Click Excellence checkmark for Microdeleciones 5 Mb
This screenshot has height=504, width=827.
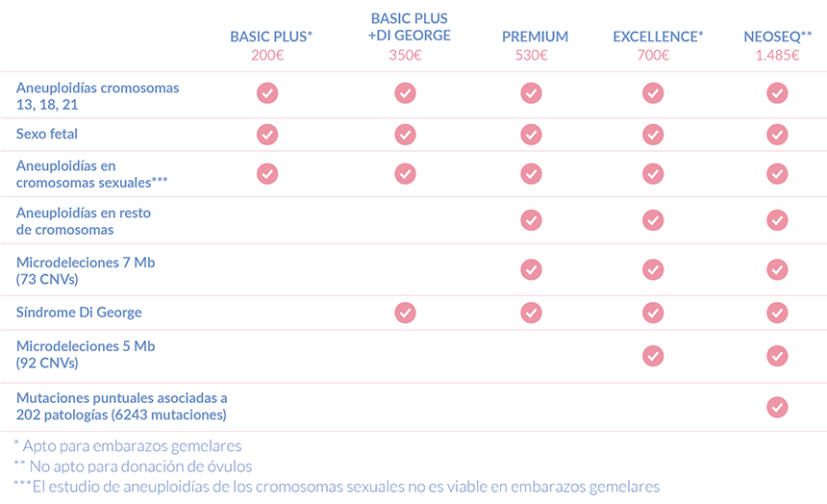click(653, 355)
